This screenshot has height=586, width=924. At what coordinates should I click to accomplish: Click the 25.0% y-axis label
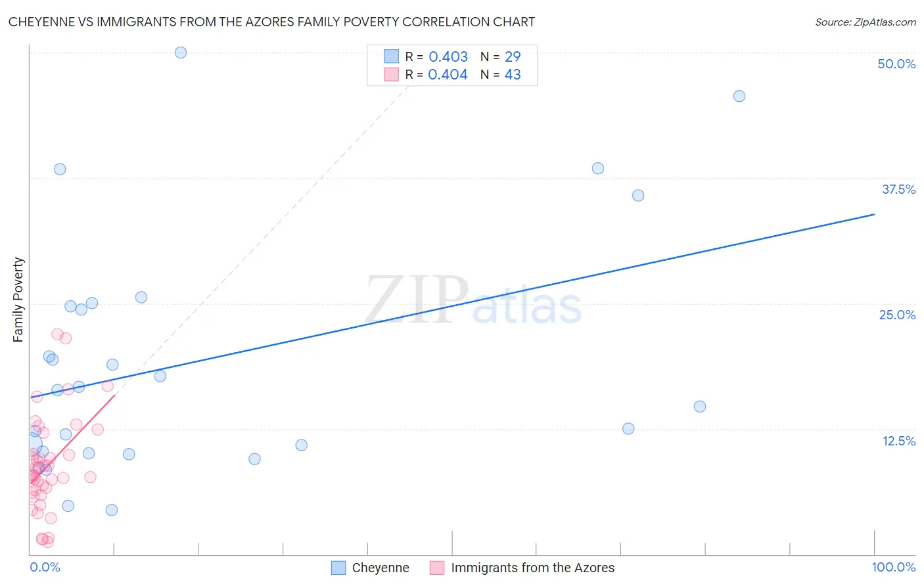pyautogui.click(x=897, y=315)
